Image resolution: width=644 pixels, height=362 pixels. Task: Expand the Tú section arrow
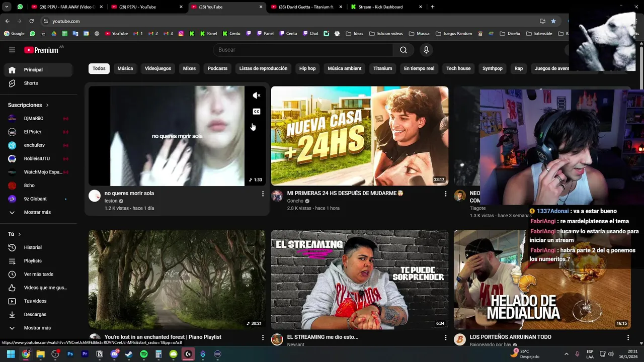(x=20, y=234)
